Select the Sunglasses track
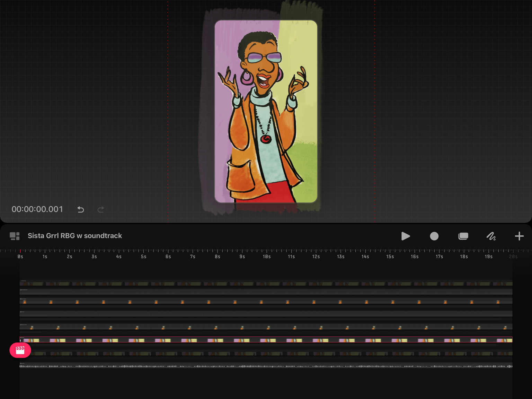 click(x=266, y=292)
